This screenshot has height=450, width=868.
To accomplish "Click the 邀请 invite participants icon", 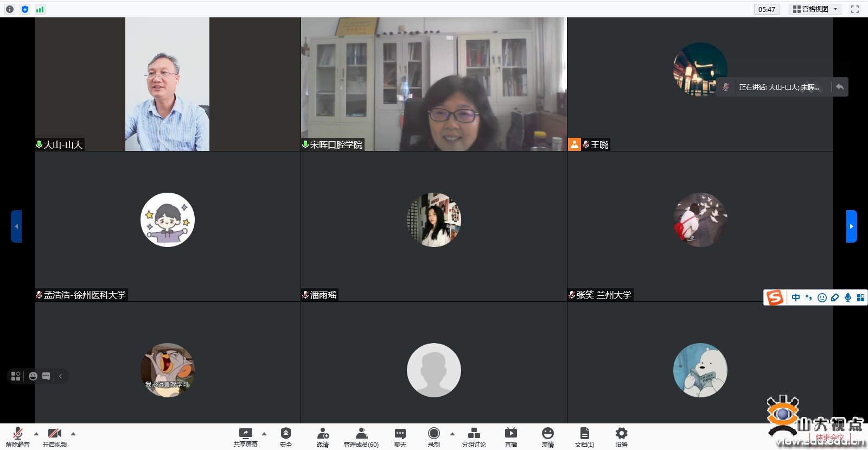I will click(x=323, y=435).
